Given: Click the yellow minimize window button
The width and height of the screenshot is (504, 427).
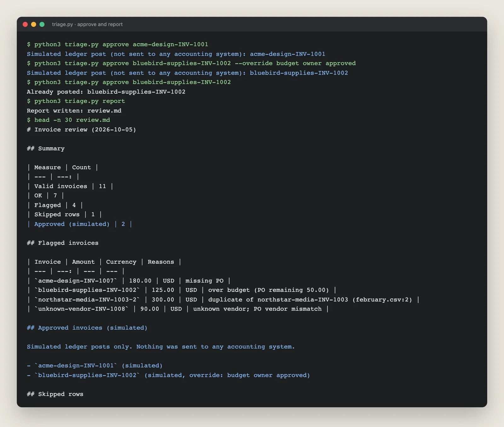Looking at the screenshot, I should pos(34,24).
